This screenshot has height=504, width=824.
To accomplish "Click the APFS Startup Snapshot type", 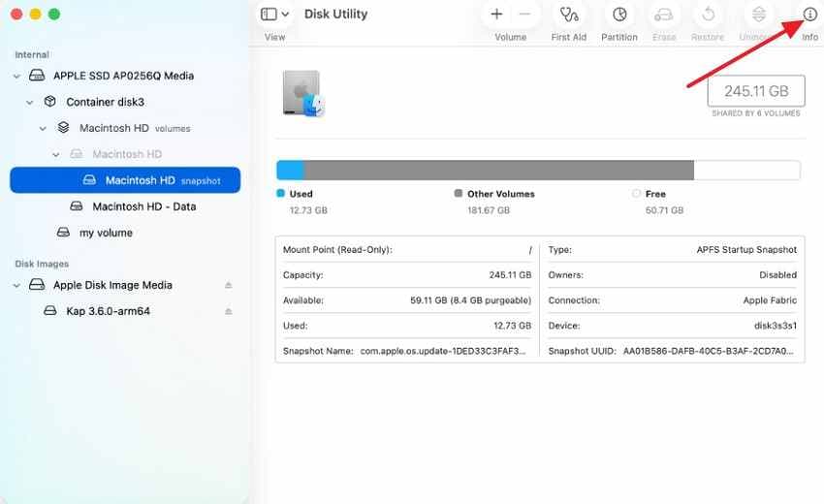I will [746, 250].
